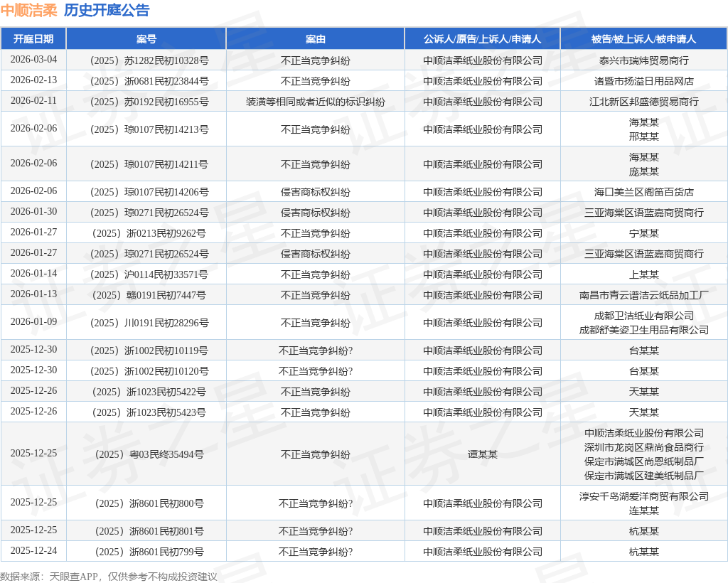Click case number (2025)川0191民初28296号
Viewport: 728px width, 583px height.
coord(149,323)
